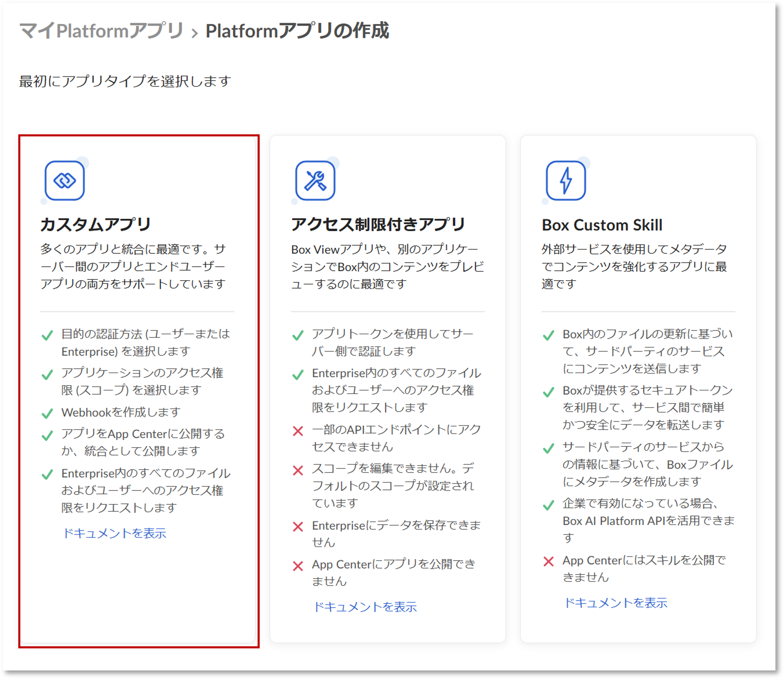
Task: Go back to マイPlatformアプリ breadcrumb
Action: coord(102,31)
